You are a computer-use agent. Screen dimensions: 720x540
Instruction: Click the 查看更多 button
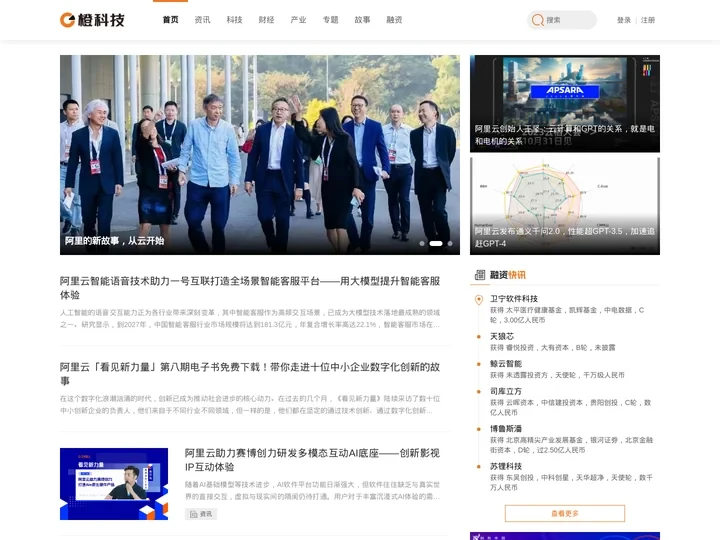565,513
